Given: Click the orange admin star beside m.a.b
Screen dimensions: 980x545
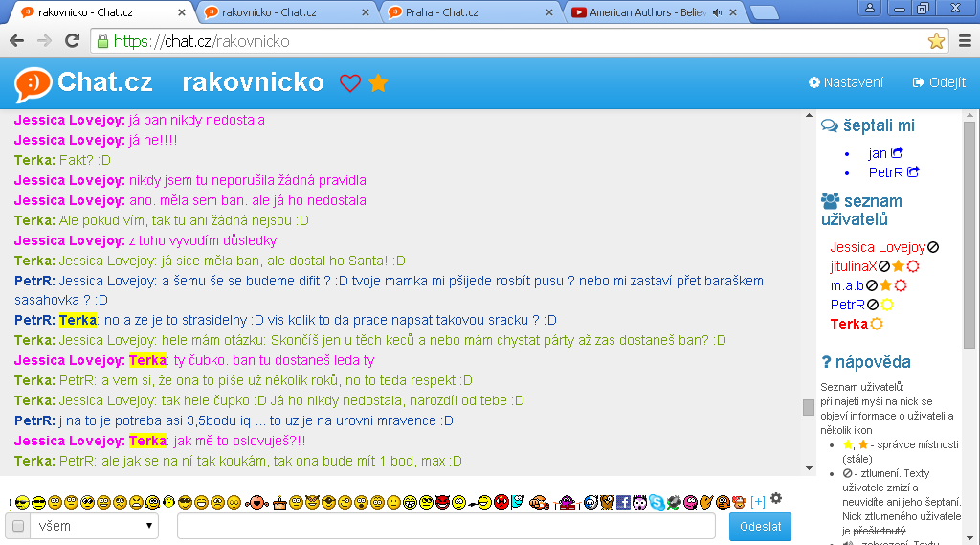Looking at the screenshot, I should point(885,286).
